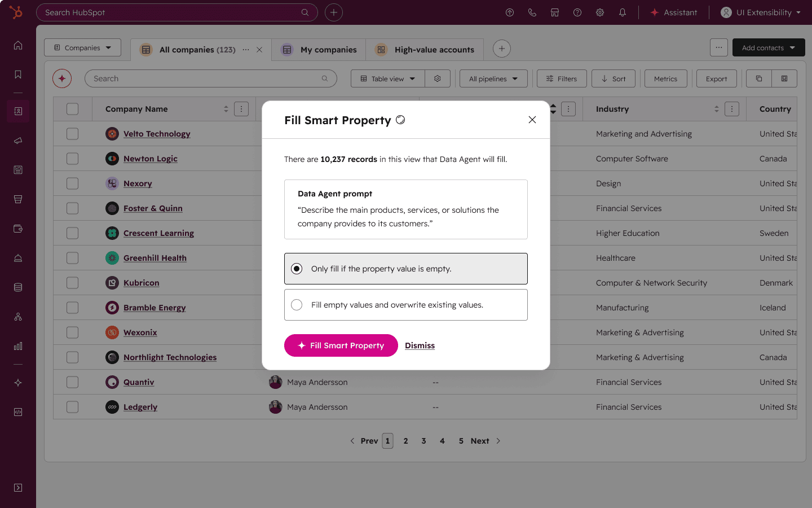Open the help question-mark icon
812x508 pixels.
click(577, 12)
